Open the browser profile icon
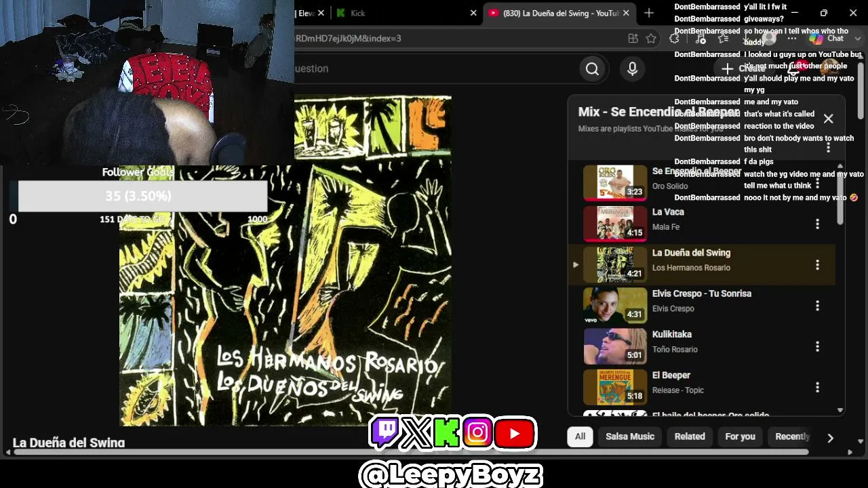 pyautogui.click(x=769, y=39)
